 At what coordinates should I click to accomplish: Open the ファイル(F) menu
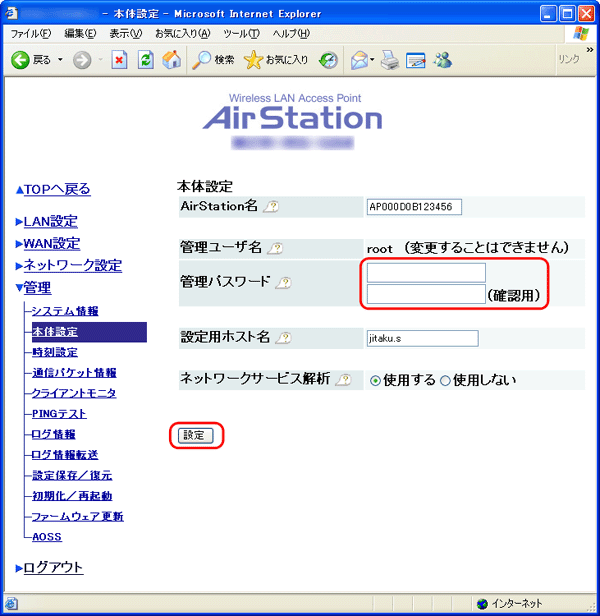(30, 34)
